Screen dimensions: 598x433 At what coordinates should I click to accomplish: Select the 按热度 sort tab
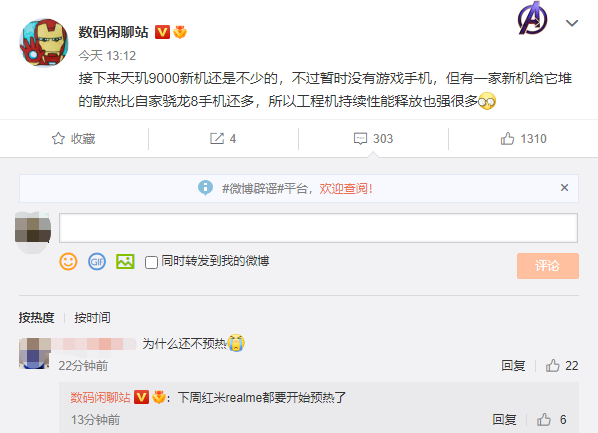[x=37, y=317]
